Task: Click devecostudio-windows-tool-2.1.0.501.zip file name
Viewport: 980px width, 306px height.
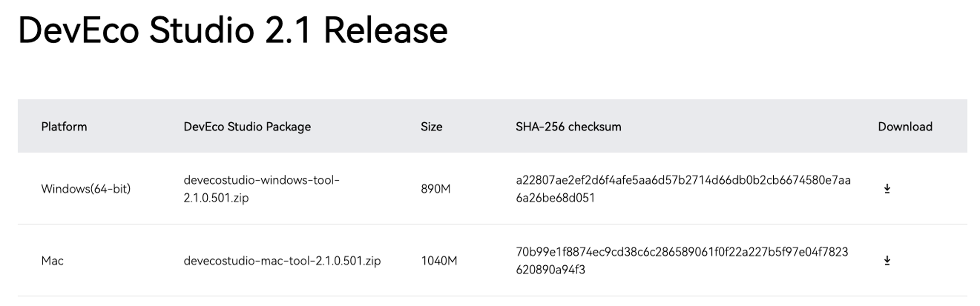Action: (262, 189)
